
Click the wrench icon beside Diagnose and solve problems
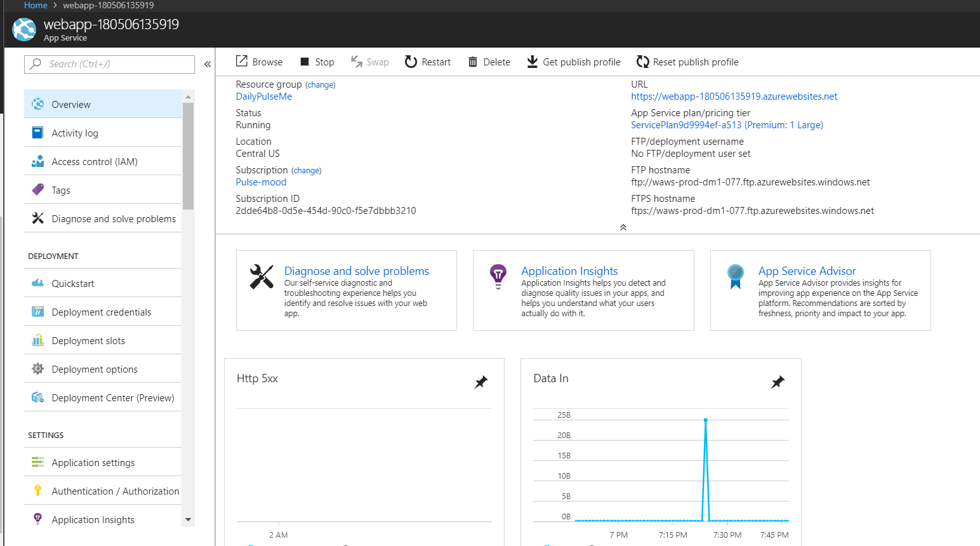point(38,218)
